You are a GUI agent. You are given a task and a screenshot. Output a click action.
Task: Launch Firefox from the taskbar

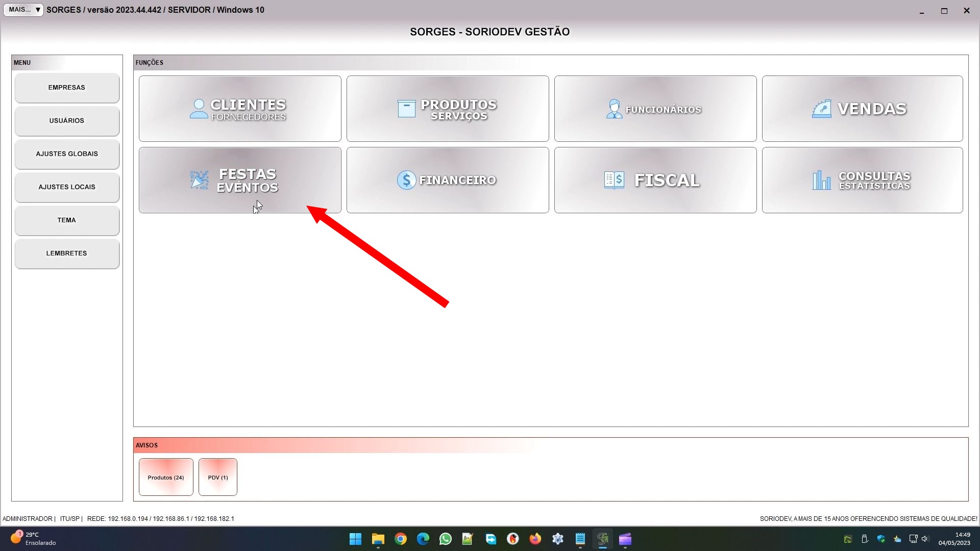click(535, 539)
